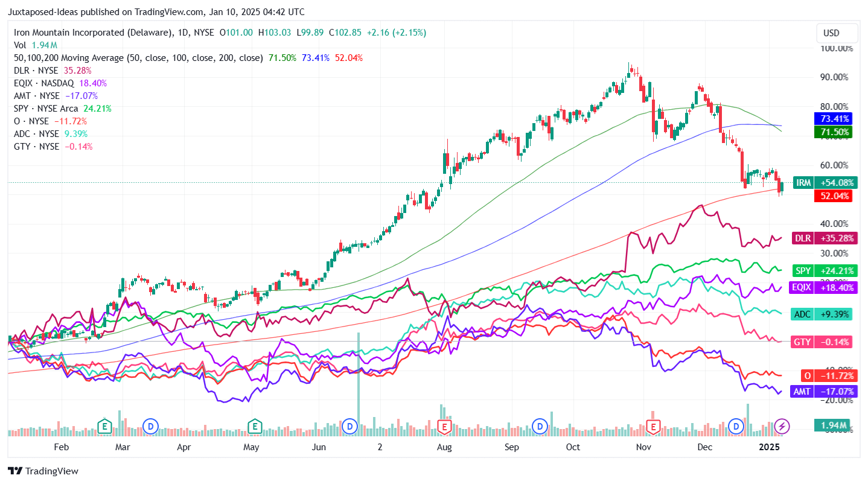This screenshot has width=868, height=484.
Task: Click the TradingView logo at bottom left
Action: (x=43, y=471)
